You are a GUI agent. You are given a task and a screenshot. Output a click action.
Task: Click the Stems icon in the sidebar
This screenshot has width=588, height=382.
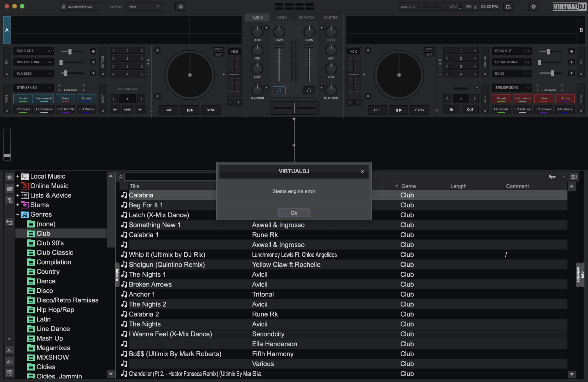(x=25, y=205)
